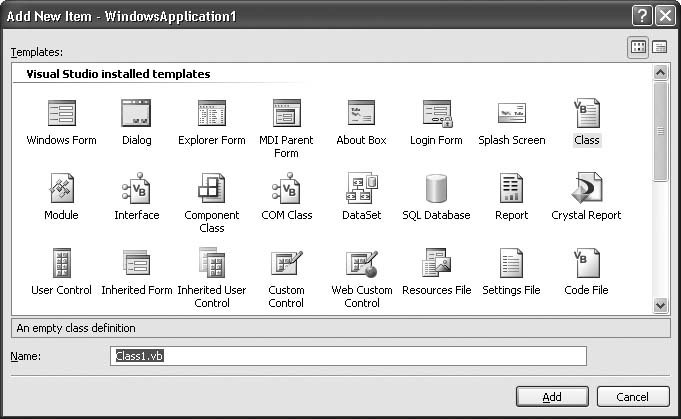Switch to small icons list view
This screenshot has height=419, width=681.
[660, 47]
